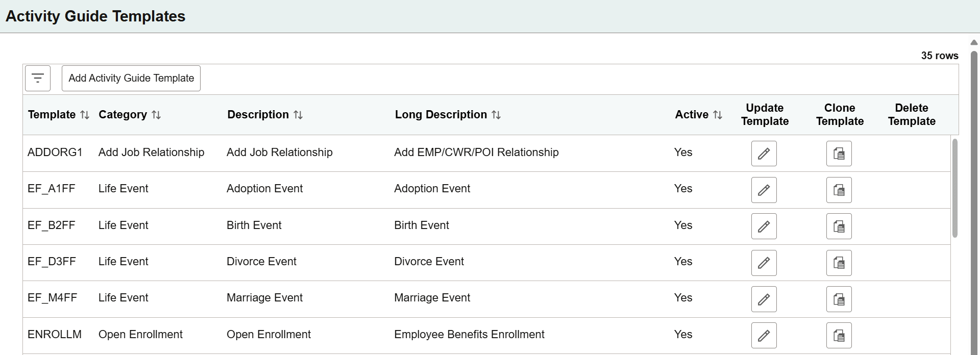Image resolution: width=980 pixels, height=355 pixels.
Task: Sort by Long Description column
Action: [496, 115]
